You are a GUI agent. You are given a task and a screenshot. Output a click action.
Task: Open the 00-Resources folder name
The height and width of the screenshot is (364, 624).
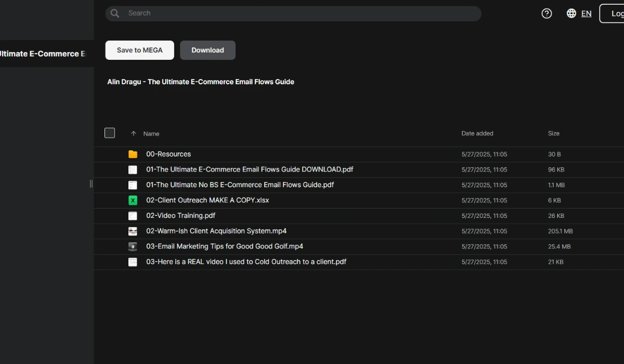(x=168, y=154)
